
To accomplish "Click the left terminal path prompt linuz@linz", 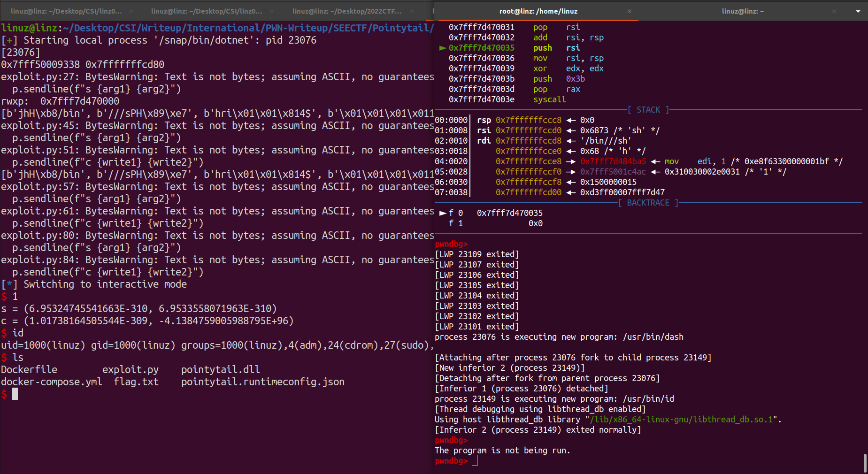I will click(29, 28).
